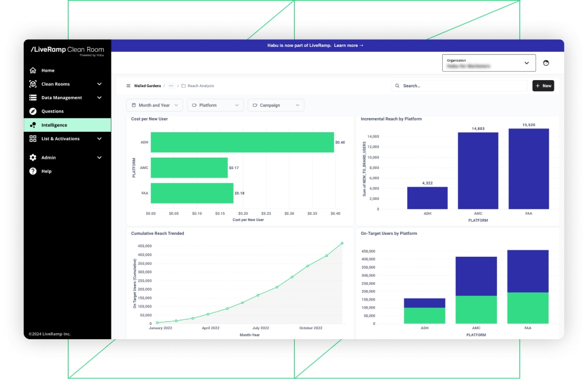This screenshot has width=588, height=379.
Task: Select the Intelligence menu item
Action: click(x=67, y=125)
